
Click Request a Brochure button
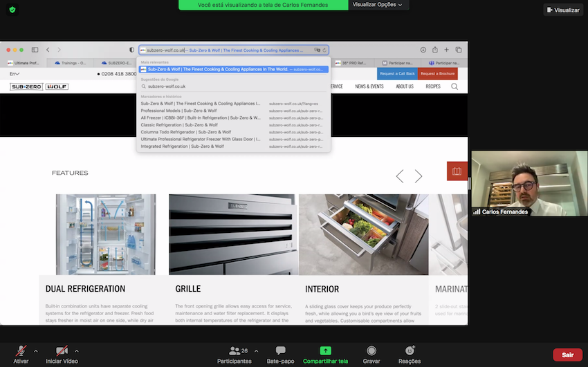438,74
